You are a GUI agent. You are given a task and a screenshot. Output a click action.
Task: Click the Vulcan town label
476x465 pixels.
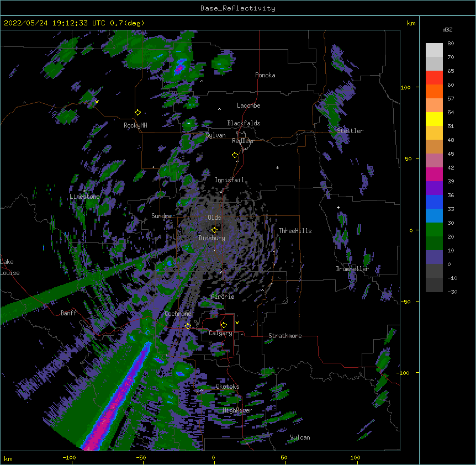pos(300,437)
